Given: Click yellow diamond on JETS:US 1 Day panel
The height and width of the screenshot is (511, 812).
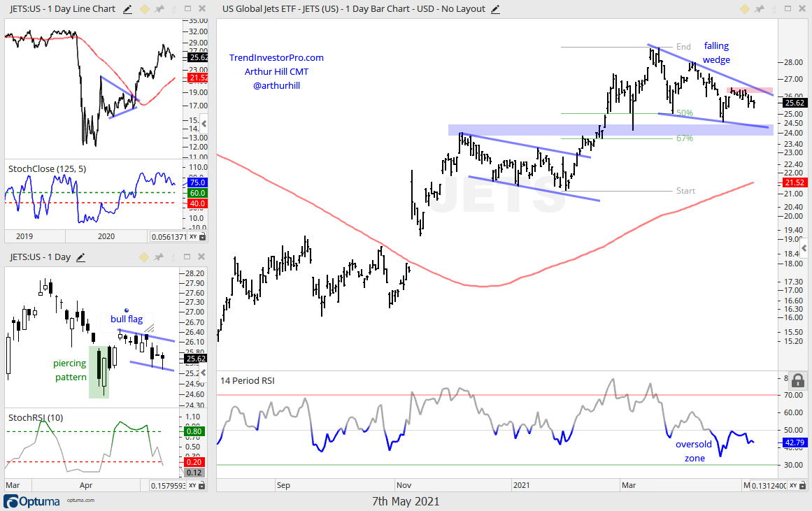Looking at the screenshot, I should [x=145, y=257].
